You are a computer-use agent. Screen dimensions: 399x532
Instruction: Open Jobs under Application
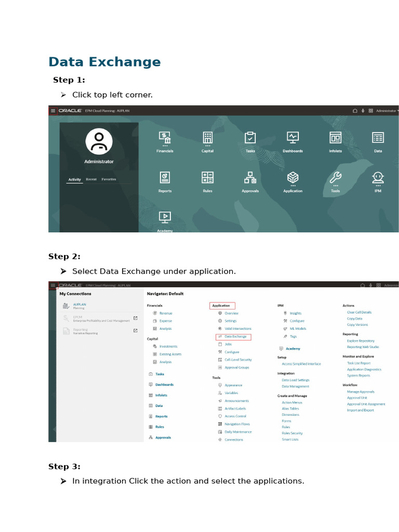pyautogui.click(x=228, y=344)
